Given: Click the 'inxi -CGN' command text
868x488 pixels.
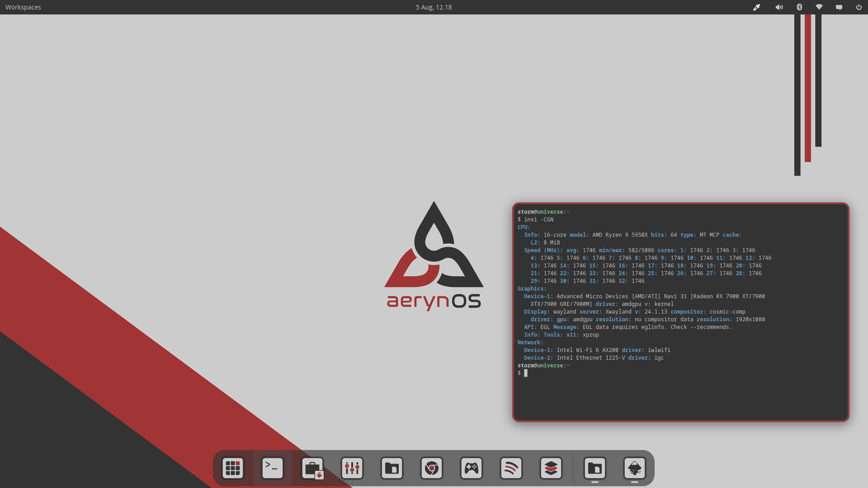Looking at the screenshot, I should click(538, 220).
